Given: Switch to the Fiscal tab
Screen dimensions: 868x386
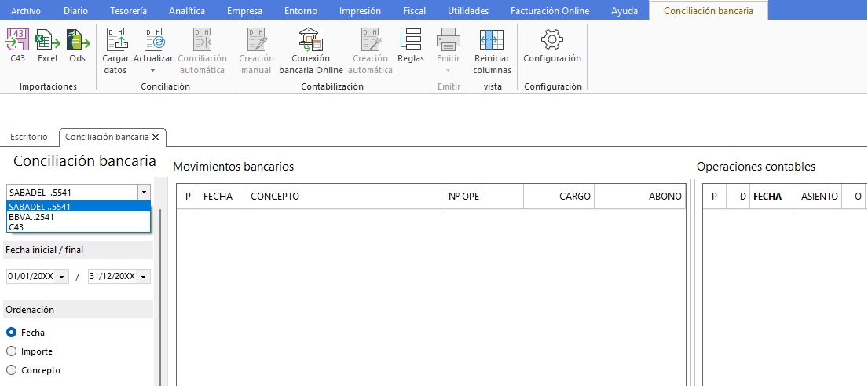Looking at the screenshot, I should (414, 11).
